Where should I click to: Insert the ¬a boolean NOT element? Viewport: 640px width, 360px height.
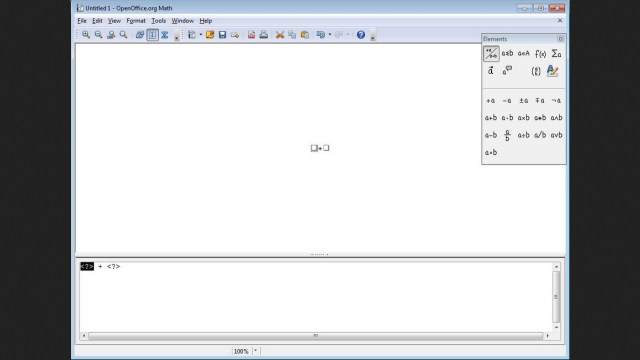556,100
